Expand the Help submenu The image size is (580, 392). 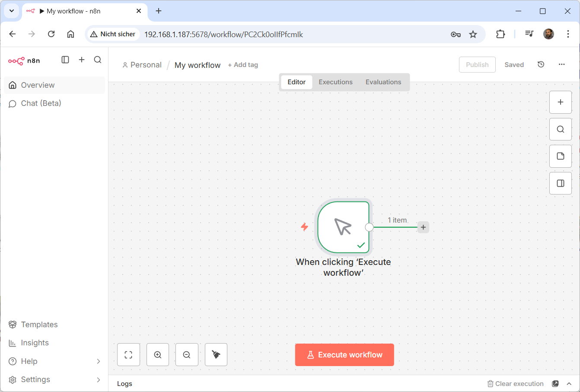(99, 361)
